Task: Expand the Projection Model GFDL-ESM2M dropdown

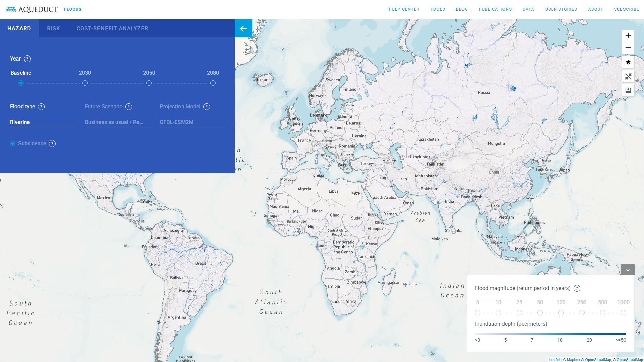Action: 193,122
